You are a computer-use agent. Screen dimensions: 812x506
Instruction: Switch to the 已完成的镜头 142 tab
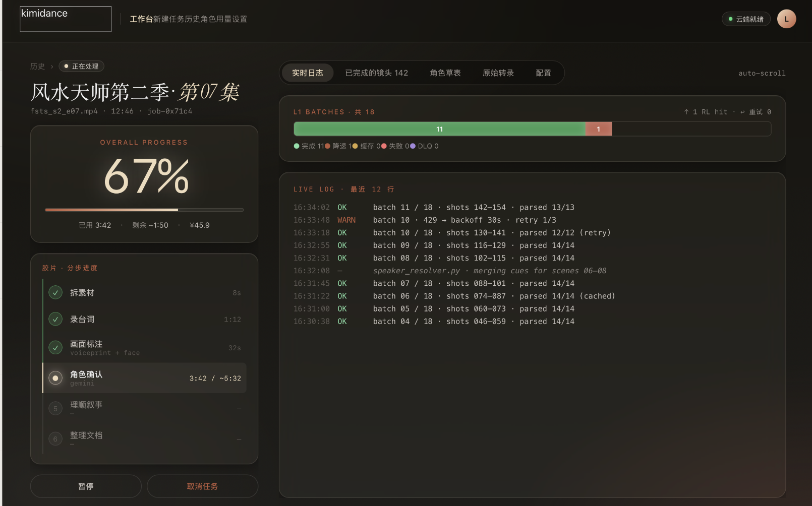[376, 73]
